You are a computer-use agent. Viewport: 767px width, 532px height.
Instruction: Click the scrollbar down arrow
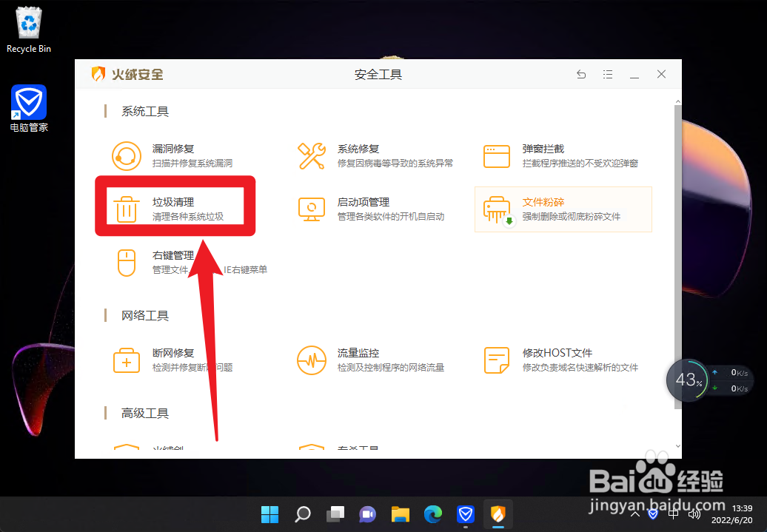[x=677, y=446]
